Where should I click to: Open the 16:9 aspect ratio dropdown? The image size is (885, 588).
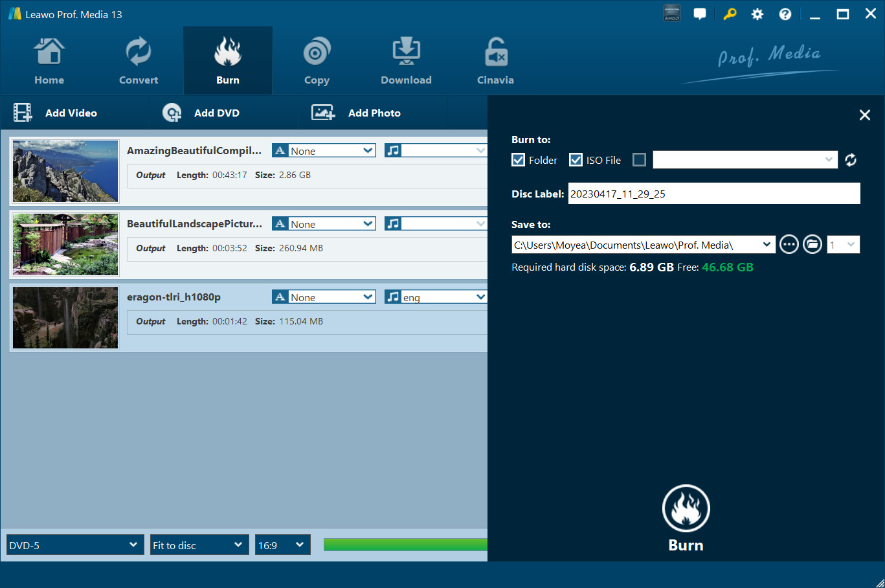(282, 545)
